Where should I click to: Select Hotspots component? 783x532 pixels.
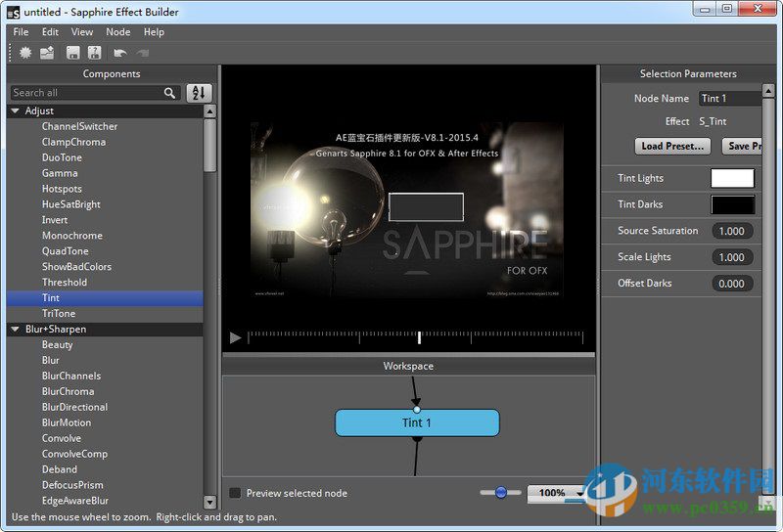point(62,189)
